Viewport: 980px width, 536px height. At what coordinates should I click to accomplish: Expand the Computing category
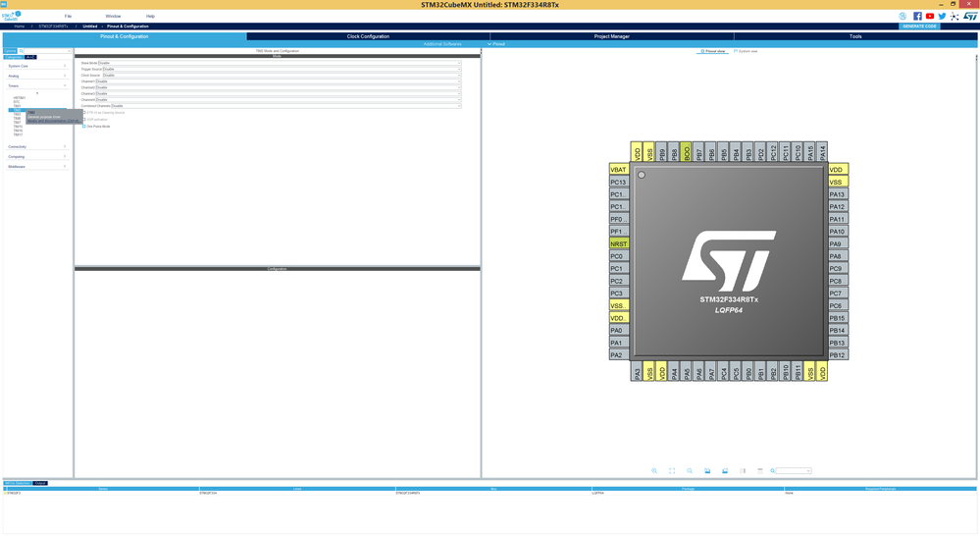[36, 156]
